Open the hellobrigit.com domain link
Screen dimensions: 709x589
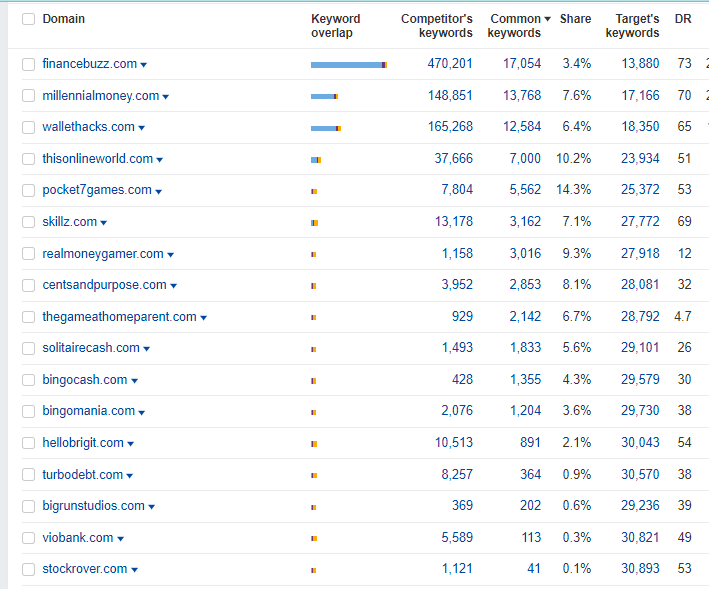coord(83,443)
